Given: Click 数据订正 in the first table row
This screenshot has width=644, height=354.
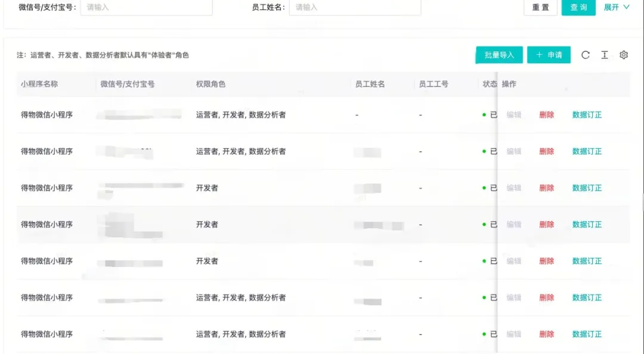Looking at the screenshot, I should coord(587,115).
